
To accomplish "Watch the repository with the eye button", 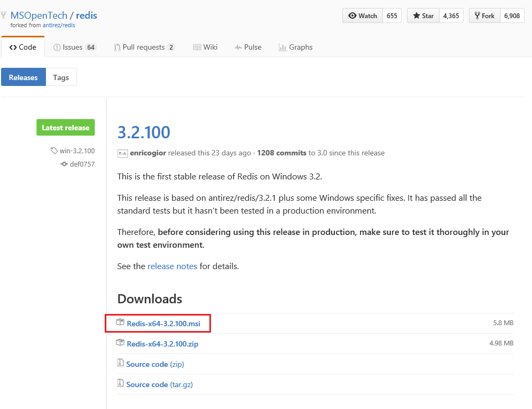I will (x=363, y=16).
